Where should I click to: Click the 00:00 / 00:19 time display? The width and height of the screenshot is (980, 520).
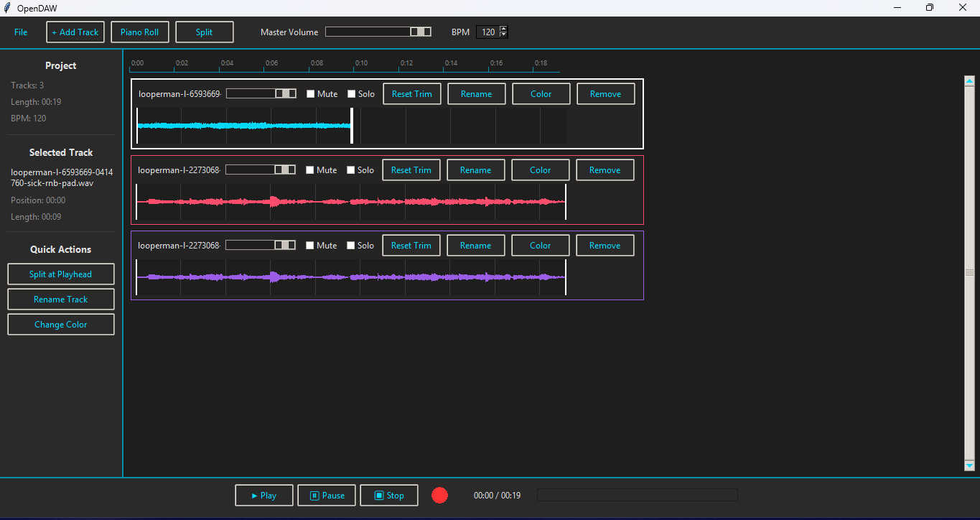tap(497, 496)
